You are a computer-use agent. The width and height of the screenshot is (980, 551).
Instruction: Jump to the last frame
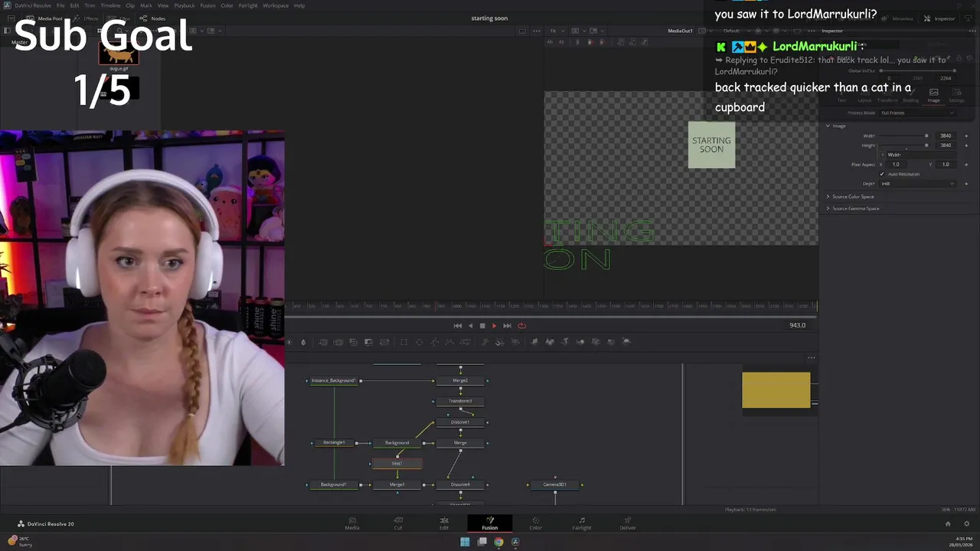[x=507, y=325]
